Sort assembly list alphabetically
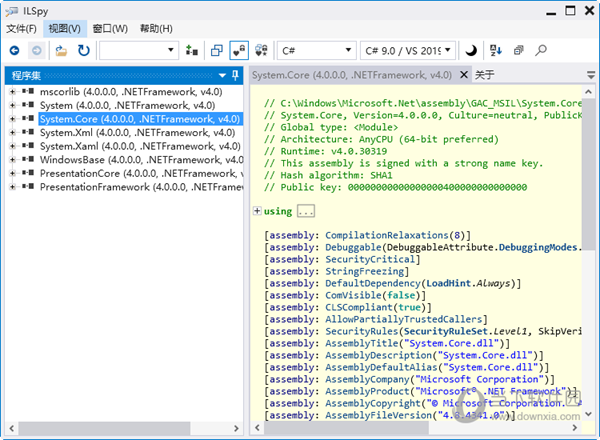Image resolution: width=600 pixels, height=440 pixels. pyautogui.click(x=496, y=51)
